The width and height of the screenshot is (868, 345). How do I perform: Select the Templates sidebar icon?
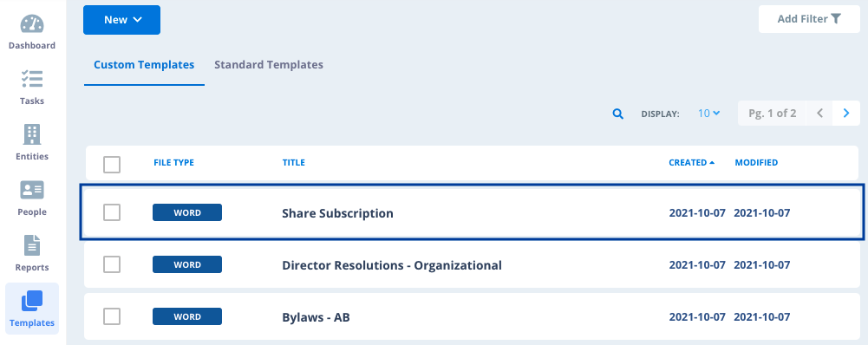coord(32,302)
